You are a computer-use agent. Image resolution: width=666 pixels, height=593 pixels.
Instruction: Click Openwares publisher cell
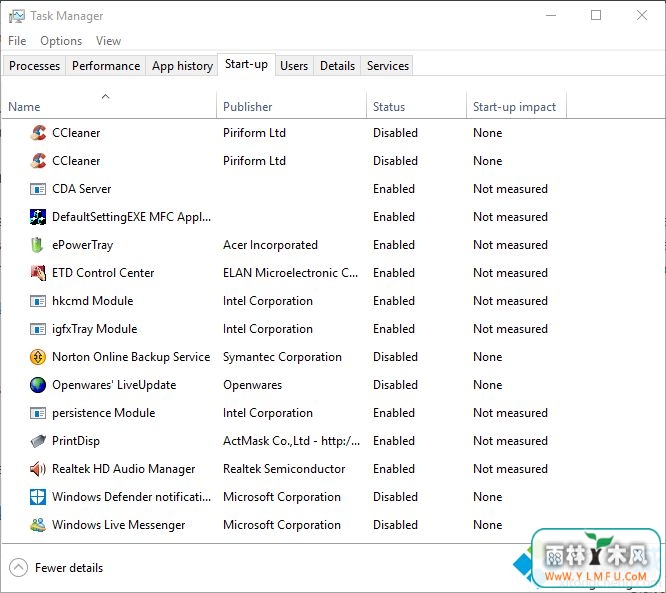pyautogui.click(x=252, y=385)
